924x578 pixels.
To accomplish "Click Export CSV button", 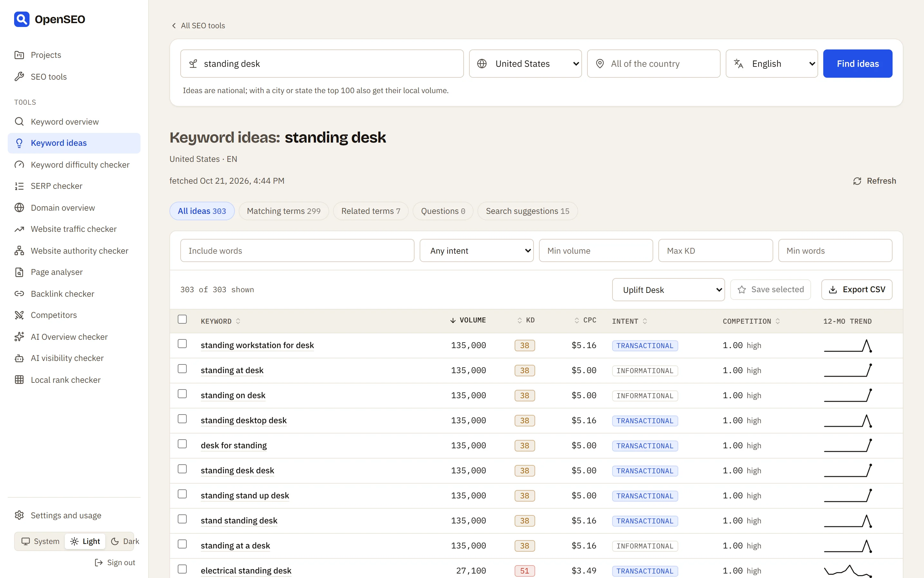I will (857, 290).
